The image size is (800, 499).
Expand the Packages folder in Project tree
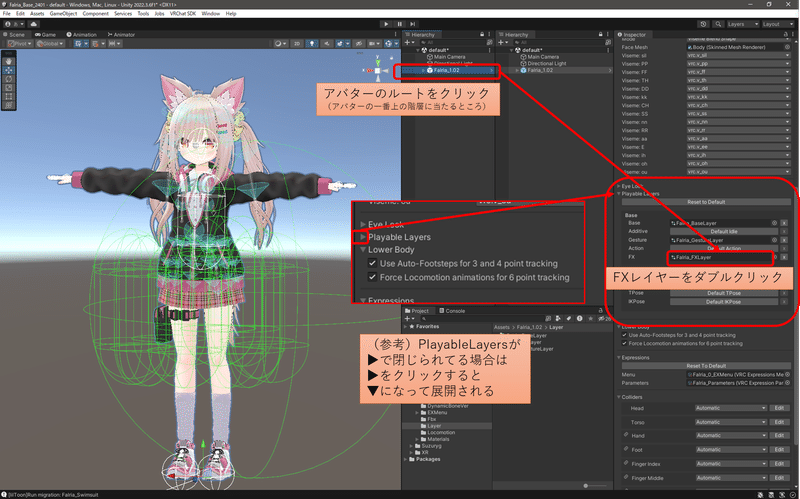(407, 459)
